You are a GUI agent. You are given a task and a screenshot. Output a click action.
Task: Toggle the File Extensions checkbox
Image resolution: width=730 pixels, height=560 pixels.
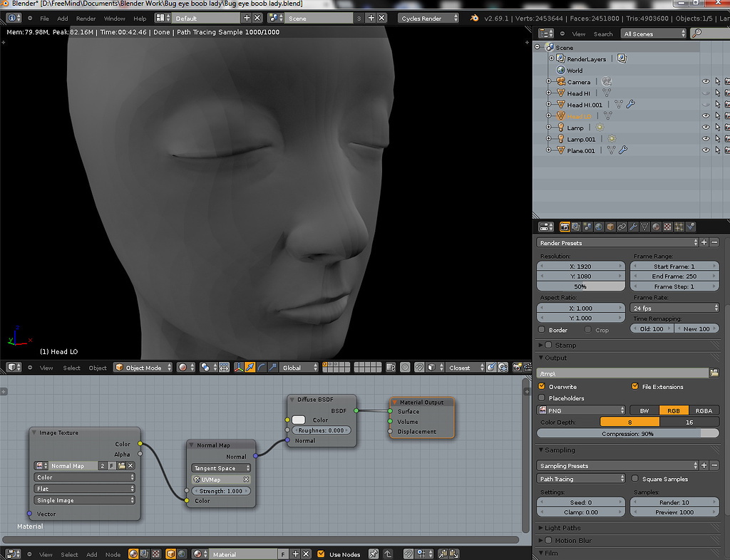click(634, 386)
